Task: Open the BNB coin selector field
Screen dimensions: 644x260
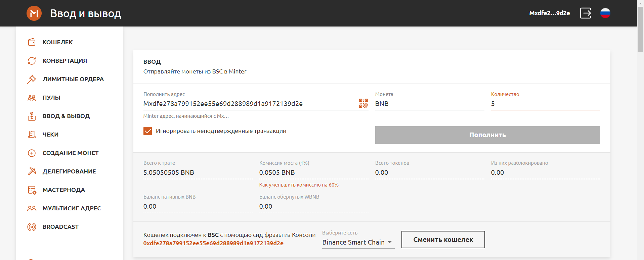Action: click(429, 104)
